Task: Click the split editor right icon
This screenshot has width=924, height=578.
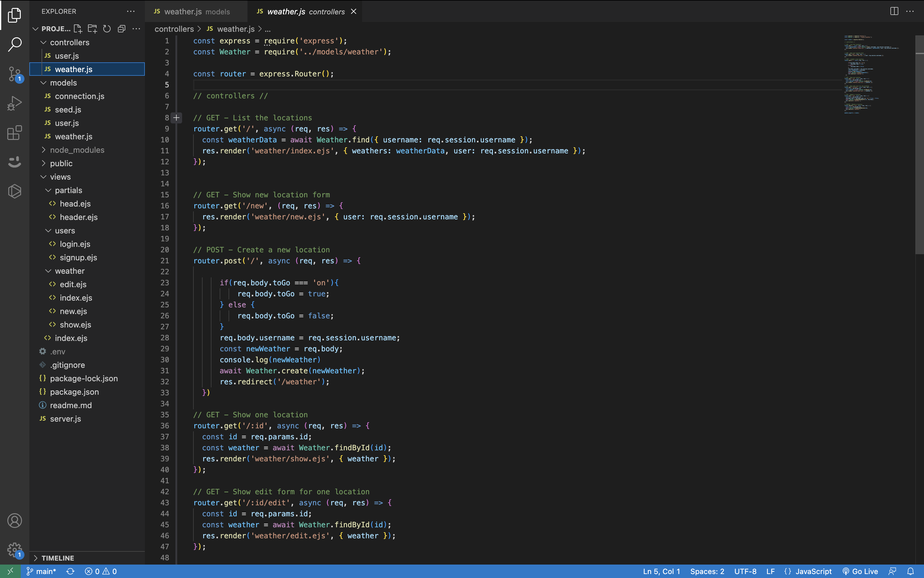Action: [x=894, y=11]
